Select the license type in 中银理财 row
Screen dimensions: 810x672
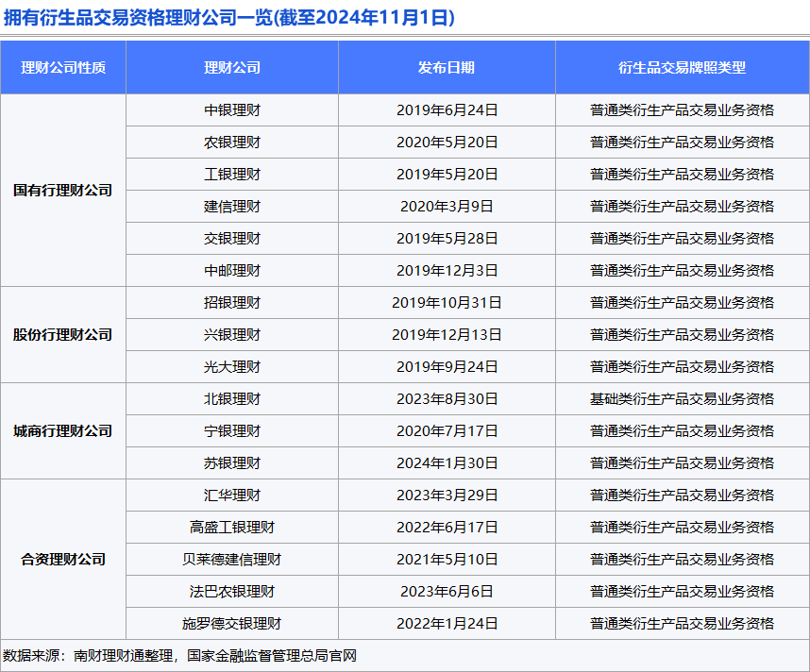tap(683, 110)
